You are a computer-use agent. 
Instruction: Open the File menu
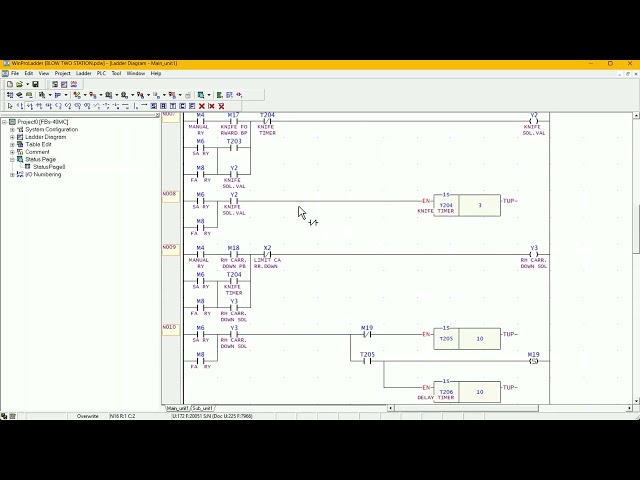15,73
